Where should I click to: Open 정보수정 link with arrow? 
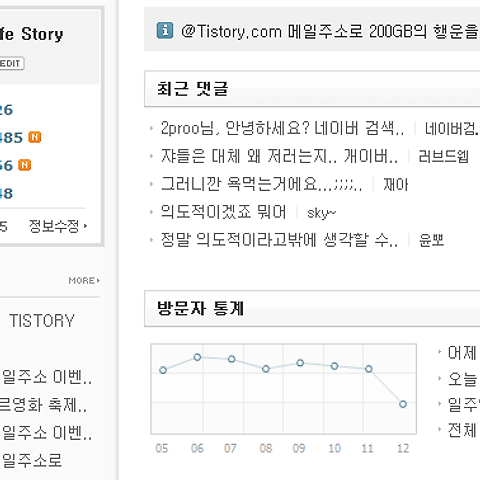pos(58,226)
